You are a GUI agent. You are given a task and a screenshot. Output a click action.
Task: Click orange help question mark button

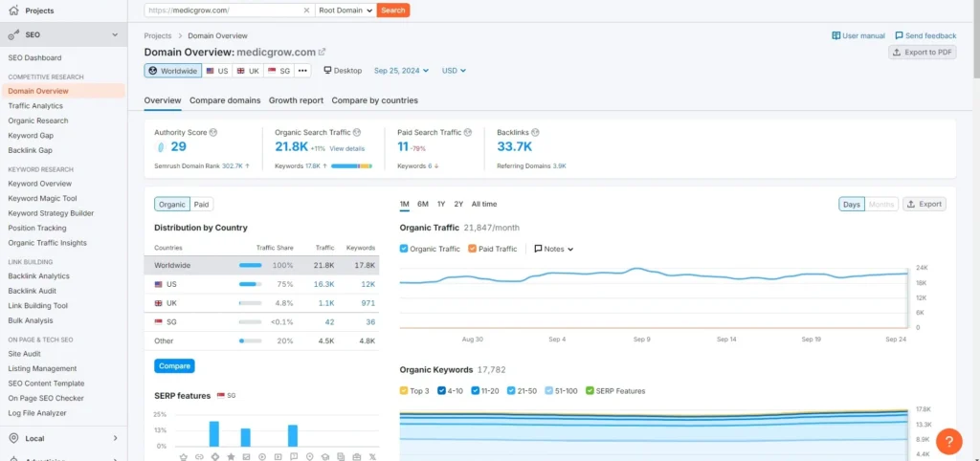tap(948, 441)
